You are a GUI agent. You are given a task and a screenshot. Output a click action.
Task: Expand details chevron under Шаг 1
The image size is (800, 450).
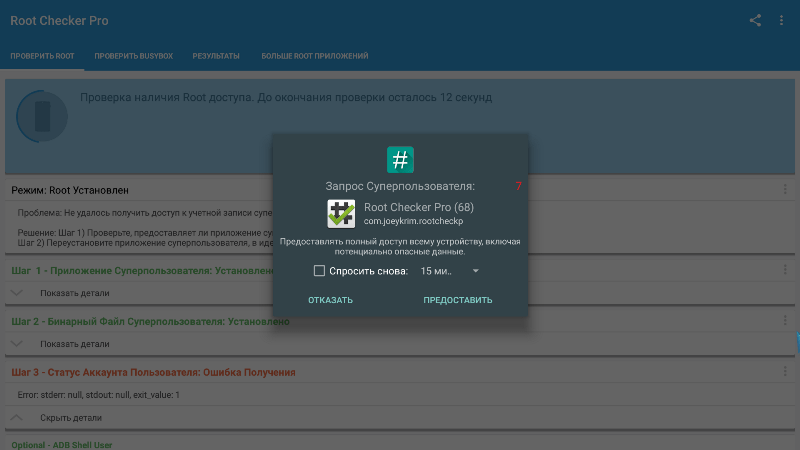point(16,293)
